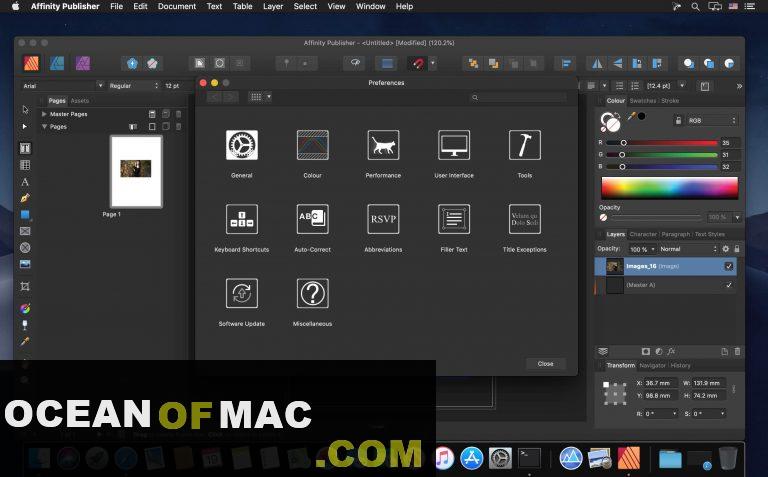Open Layer effects fx icon

pyautogui.click(x=672, y=351)
